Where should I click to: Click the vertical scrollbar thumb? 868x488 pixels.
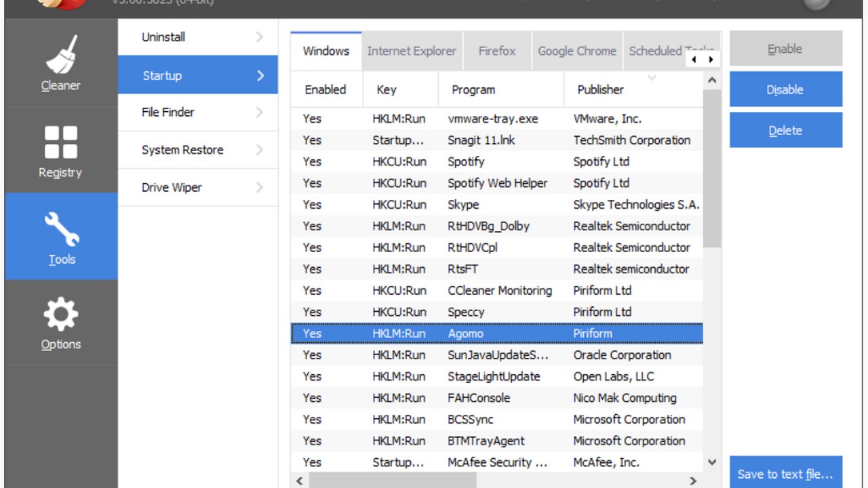point(712,168)
